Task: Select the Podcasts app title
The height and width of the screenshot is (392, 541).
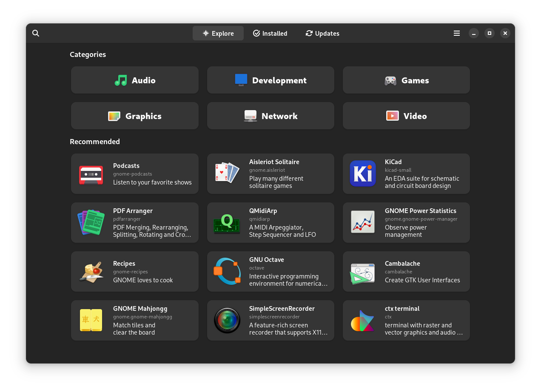Action: point(126,166)
